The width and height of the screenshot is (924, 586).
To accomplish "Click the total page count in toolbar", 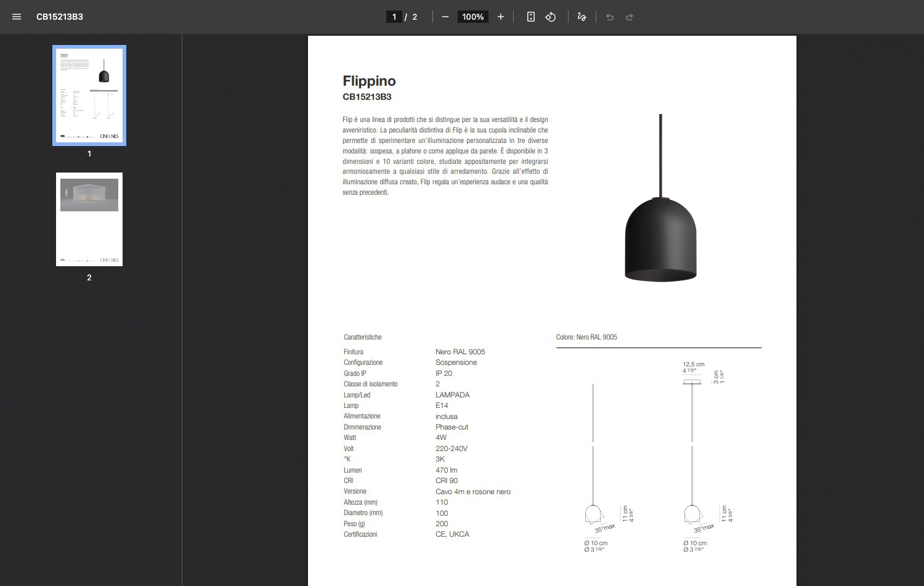I will (415, 17).
